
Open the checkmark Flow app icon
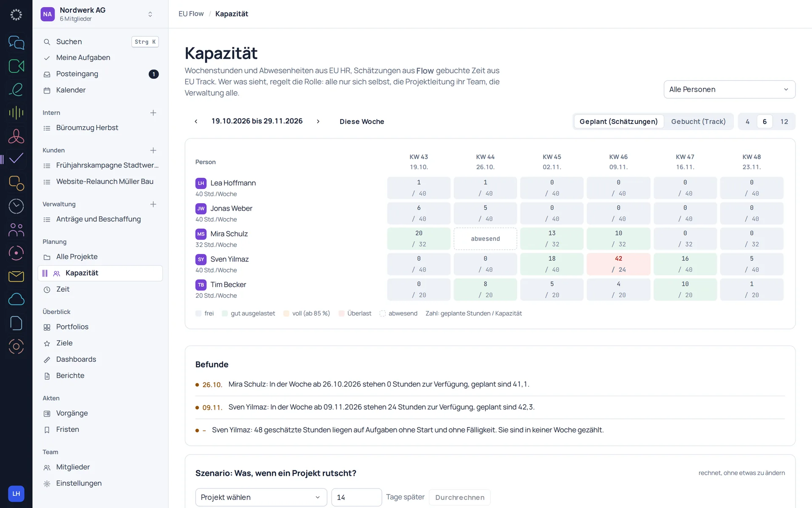16,159
